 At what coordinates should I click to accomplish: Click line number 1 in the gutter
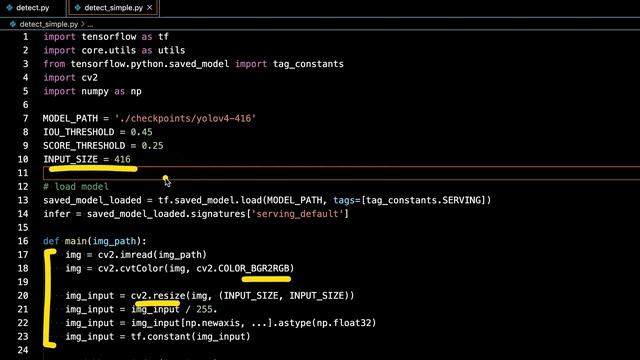(25, 37)
